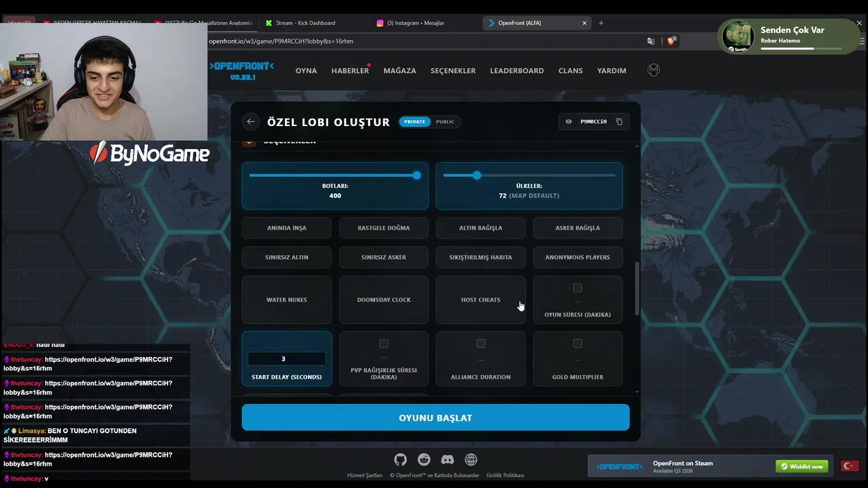Image resolution: width=868 pixels, height=488 pixels.
Task: Click the lobby ID text P9MRCCiH
Action: click(x=593, y=122)
